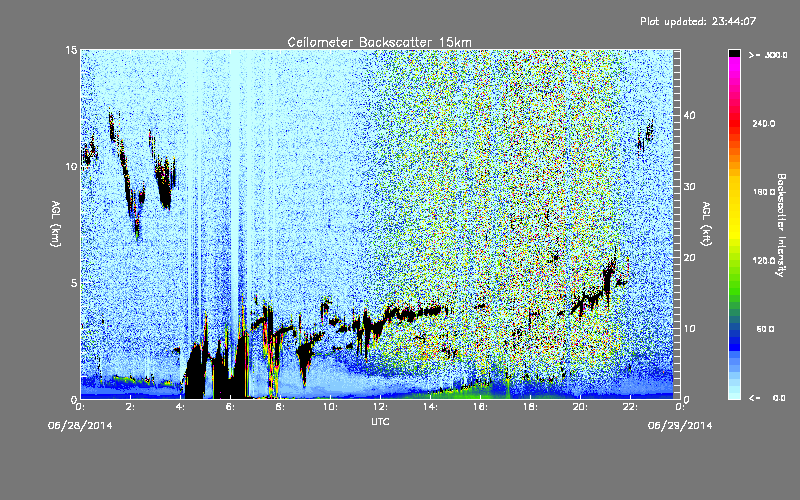Click the AGL (km) left axis label
800x500 pixels.
coord(56,223)
